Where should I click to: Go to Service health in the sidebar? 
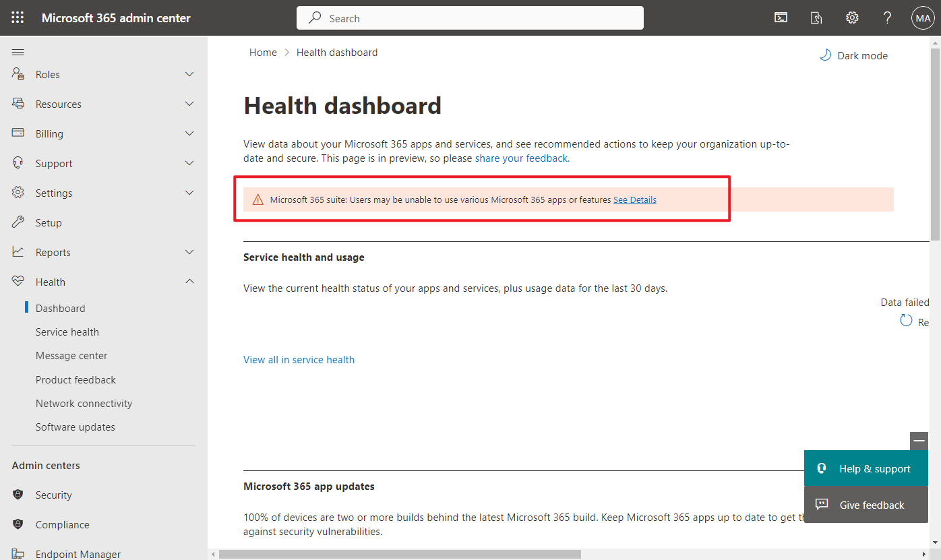(67, 332)
